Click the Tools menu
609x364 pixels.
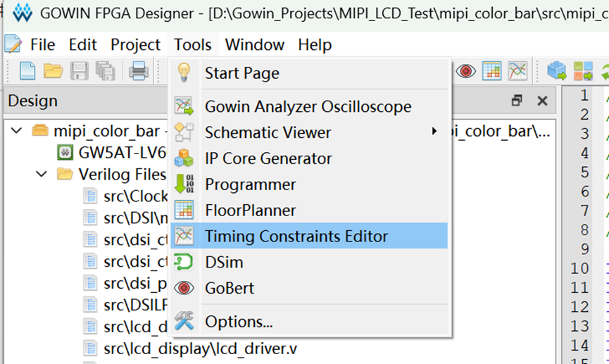[193, 44]
